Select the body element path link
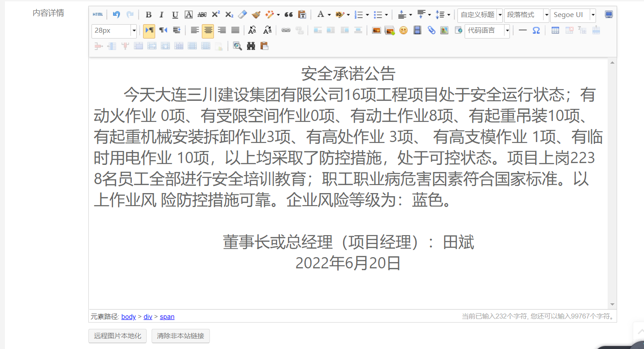The height and width of the screenshot is (349, 644). click(x=129, y=317)
